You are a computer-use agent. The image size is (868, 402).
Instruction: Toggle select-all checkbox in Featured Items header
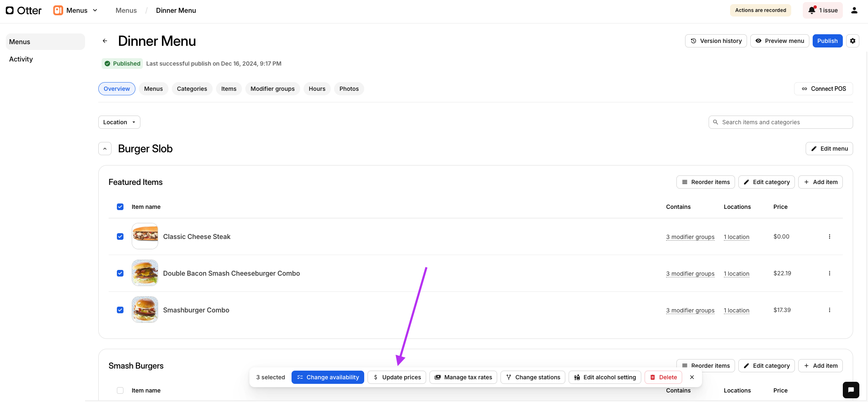(x=120, y=207)
